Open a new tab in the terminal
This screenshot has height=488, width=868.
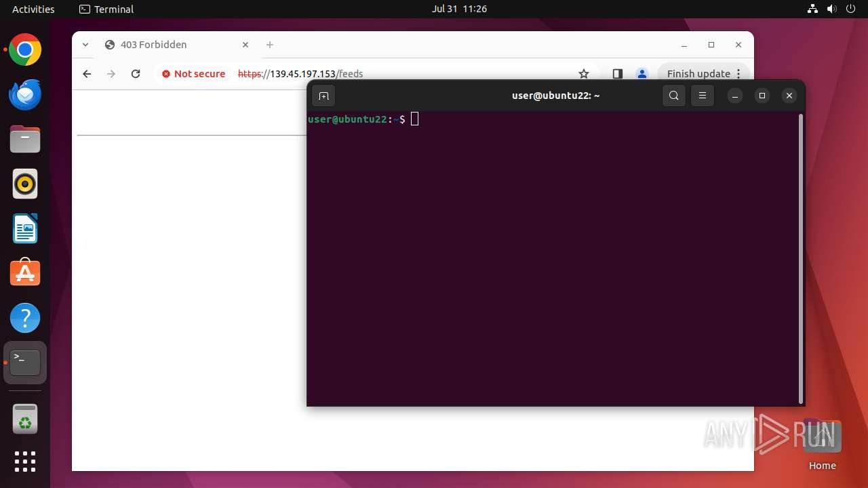[x=323, y=96]
